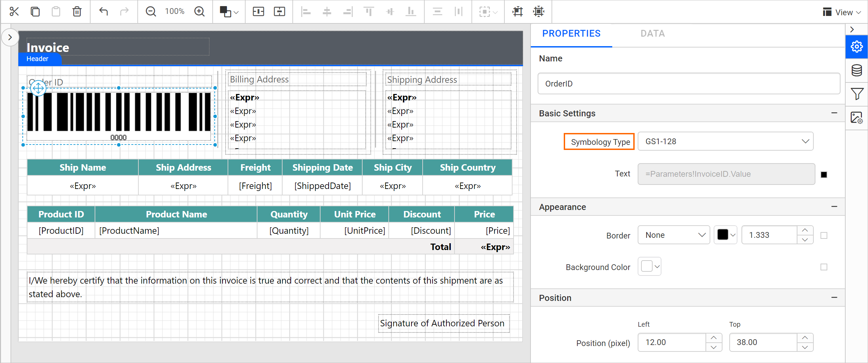
Task: Toggle the Border row checkbox
Action: [824, 235]
